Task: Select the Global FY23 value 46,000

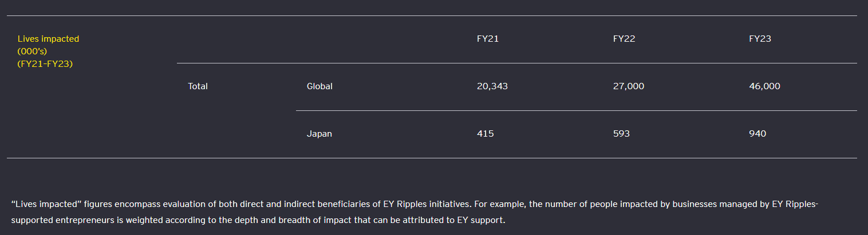Action: click(764, 86)
